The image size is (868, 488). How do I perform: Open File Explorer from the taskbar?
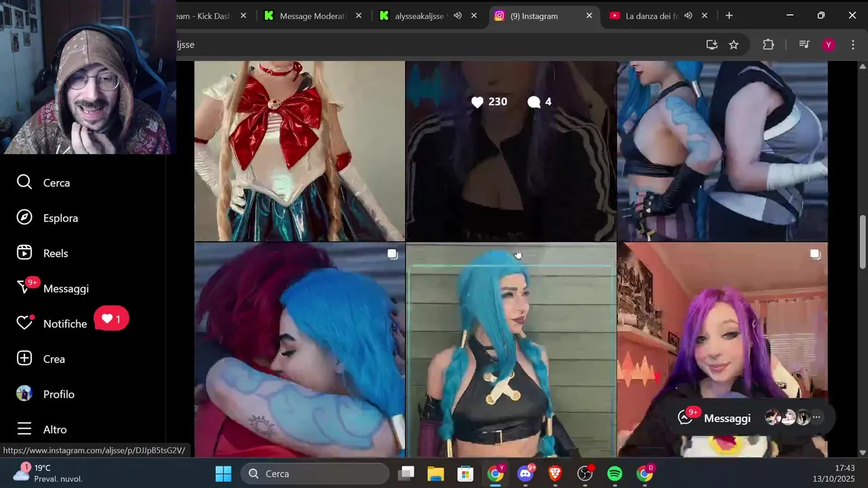[x=435, y=474]
